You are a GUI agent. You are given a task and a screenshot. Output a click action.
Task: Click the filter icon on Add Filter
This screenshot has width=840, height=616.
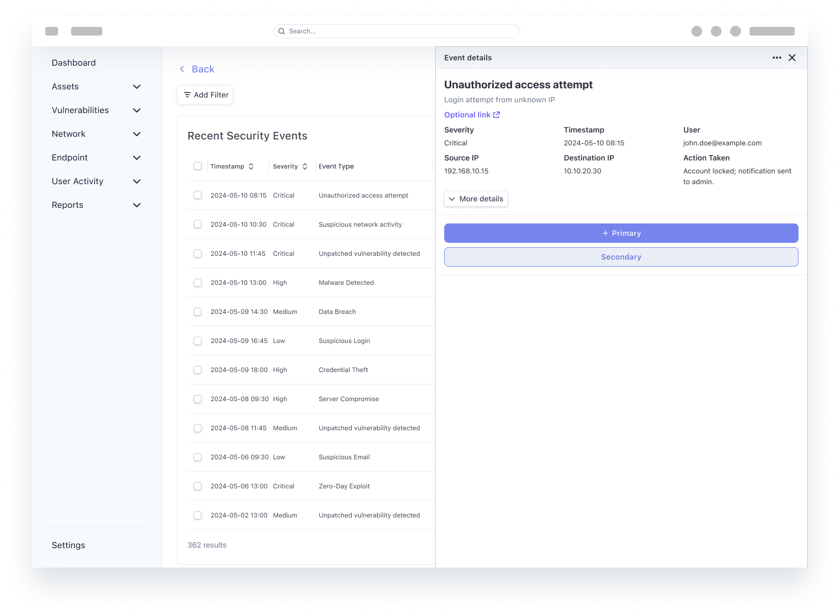click(187, 95)
